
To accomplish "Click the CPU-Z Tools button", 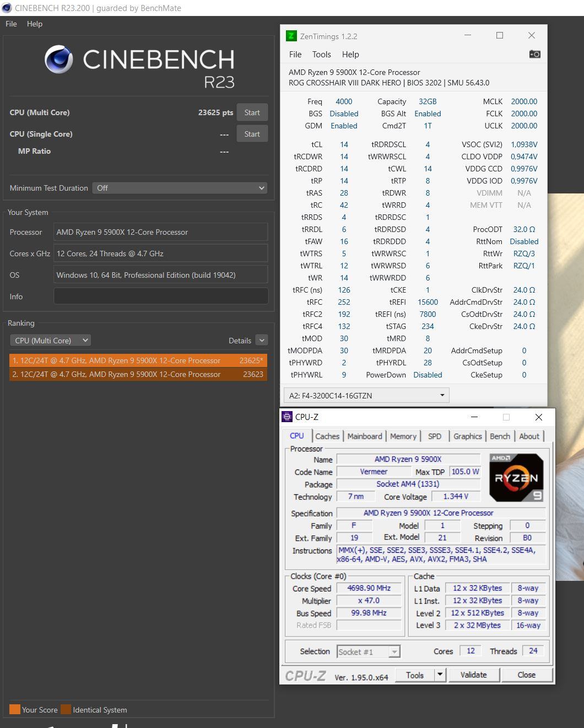I will (415, 675).
